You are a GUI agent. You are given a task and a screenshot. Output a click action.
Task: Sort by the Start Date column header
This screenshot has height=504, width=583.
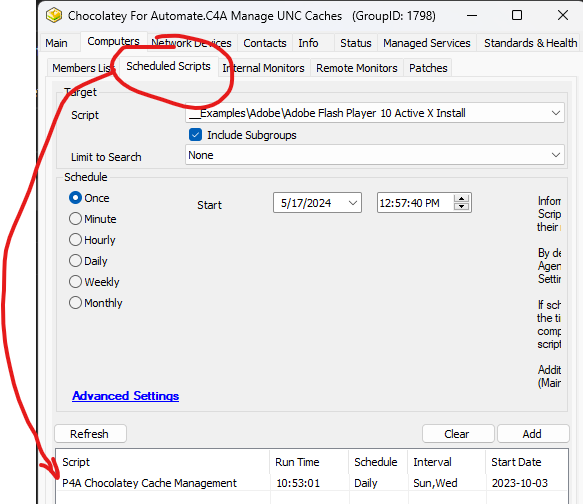coord(527,462)
